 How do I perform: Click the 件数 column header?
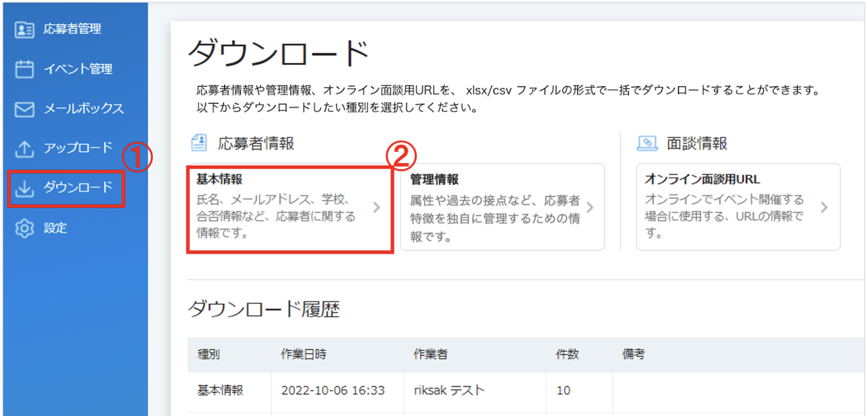click(567, 354)
